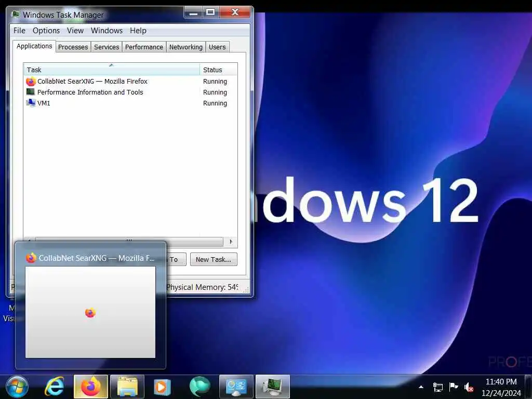Launch Internet Explorer from the taskbar

pos(54,387)
